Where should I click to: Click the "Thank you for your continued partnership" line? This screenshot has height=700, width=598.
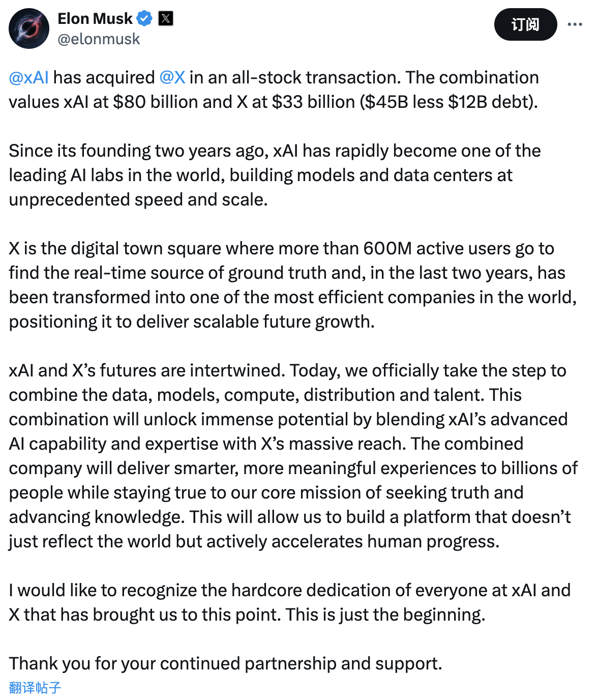[225, 664]
